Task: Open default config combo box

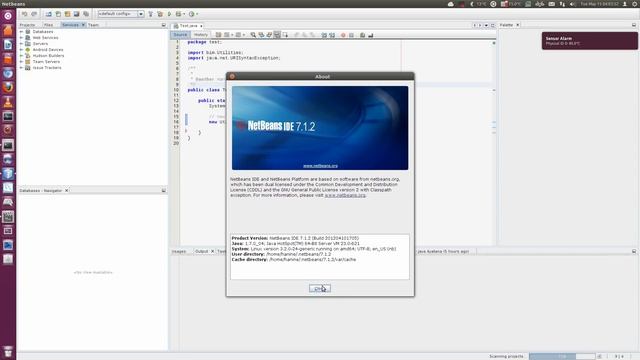Action: click(x=121, y=14)
